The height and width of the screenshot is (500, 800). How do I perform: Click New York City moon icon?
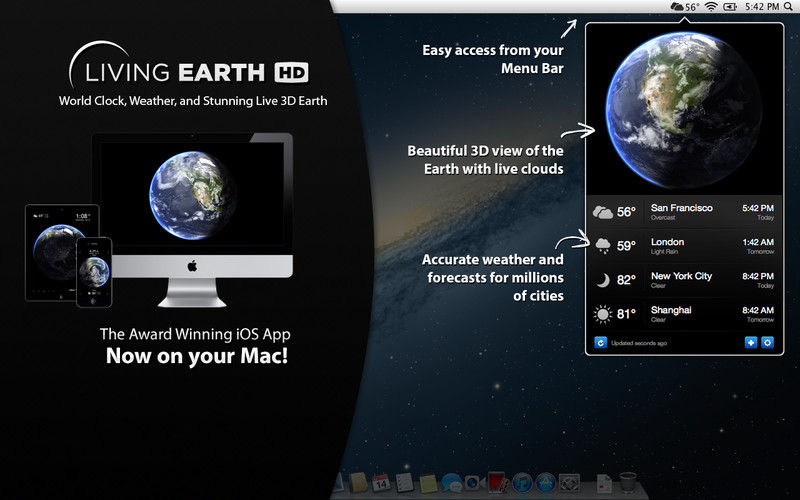coord(603,280)
